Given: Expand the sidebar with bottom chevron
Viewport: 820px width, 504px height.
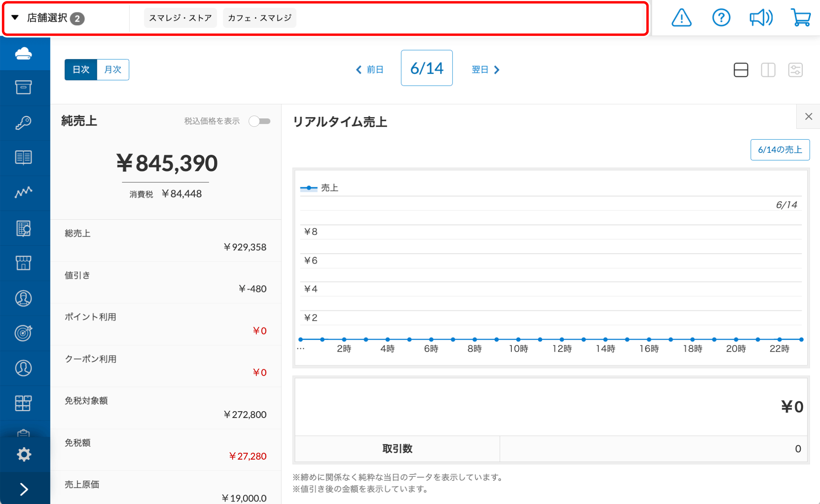Looking at the screenshot, I should pyautogui.click(x=24, y=489).
